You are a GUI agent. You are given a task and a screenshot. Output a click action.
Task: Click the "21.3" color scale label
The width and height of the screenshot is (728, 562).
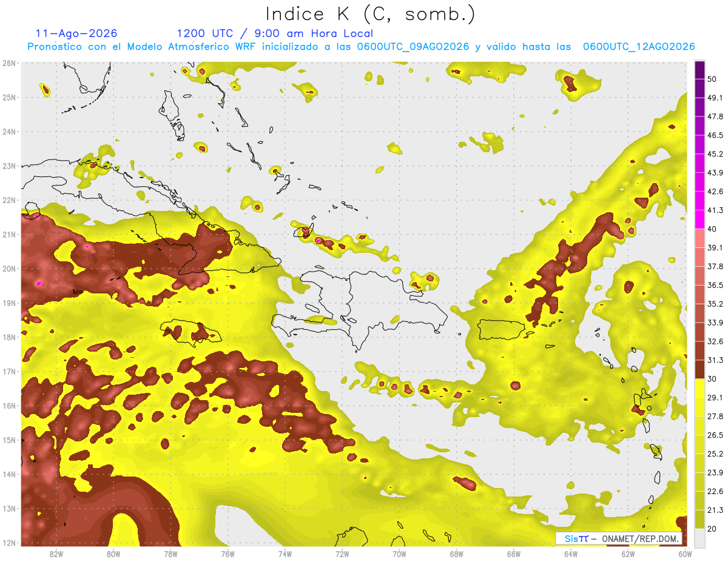tap(715, 510)
